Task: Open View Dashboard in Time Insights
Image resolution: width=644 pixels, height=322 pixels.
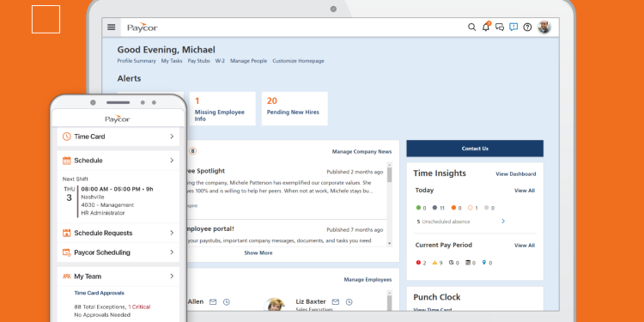Action: [515, 173]
